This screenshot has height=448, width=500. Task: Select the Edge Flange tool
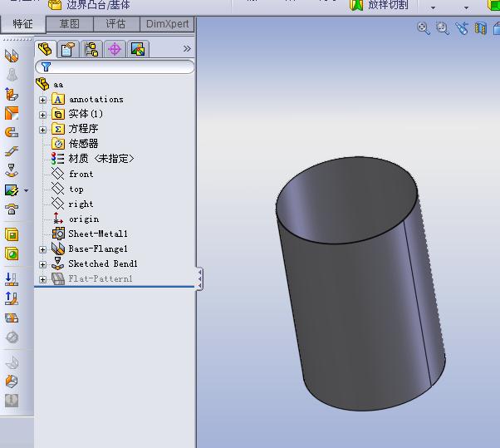coord(12,94)
